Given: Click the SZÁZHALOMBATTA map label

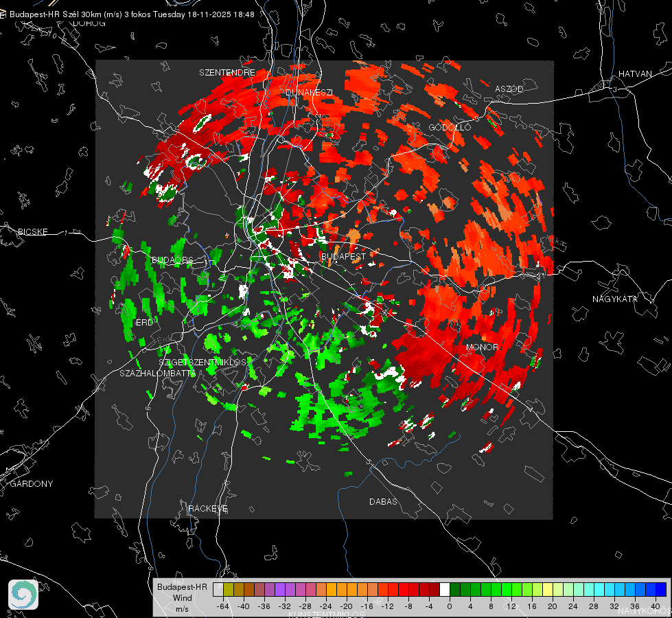Looking at the screenshot, I should point(157,373).
